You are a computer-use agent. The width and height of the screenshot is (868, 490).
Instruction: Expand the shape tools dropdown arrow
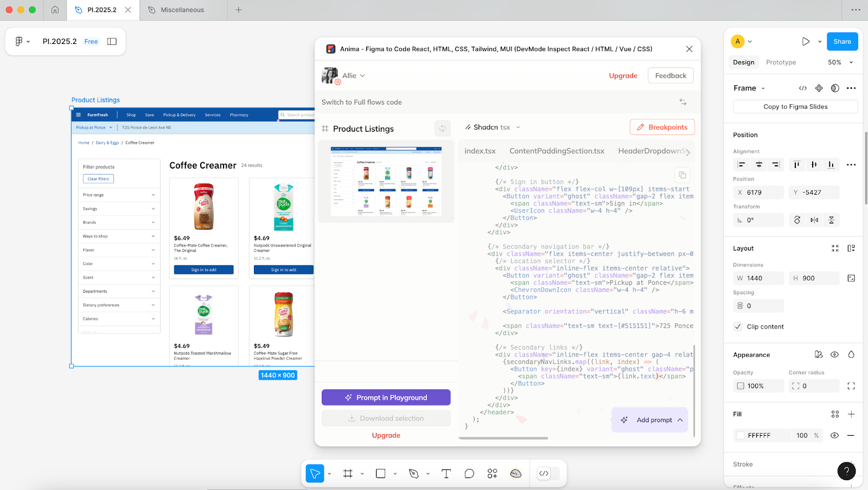tap(395, 474)
